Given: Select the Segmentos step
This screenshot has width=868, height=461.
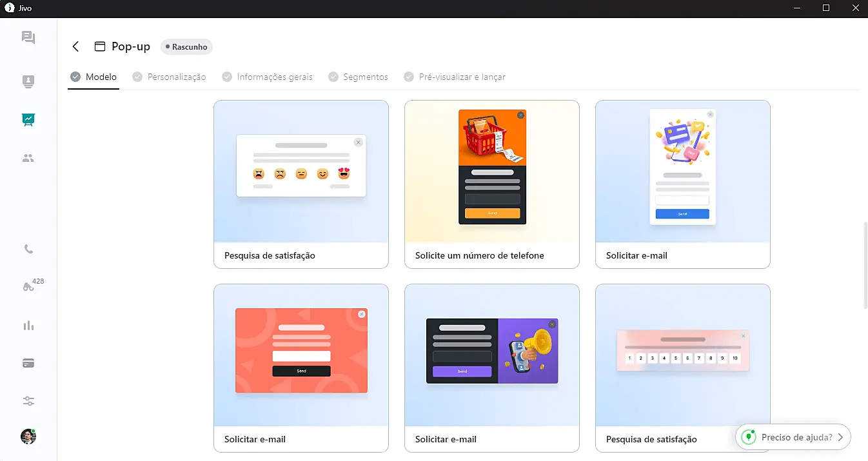Looking at the screenshot, I should tap(365, 77).
